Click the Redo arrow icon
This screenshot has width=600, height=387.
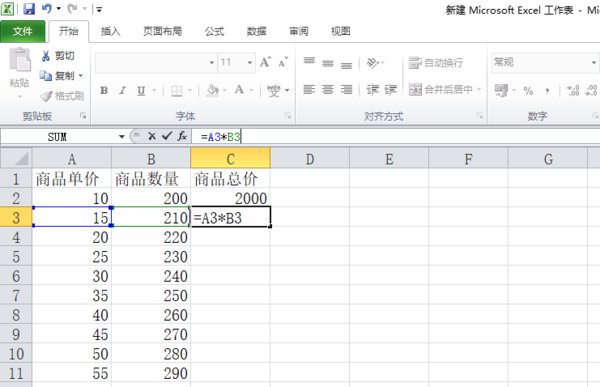pos(72,8)
